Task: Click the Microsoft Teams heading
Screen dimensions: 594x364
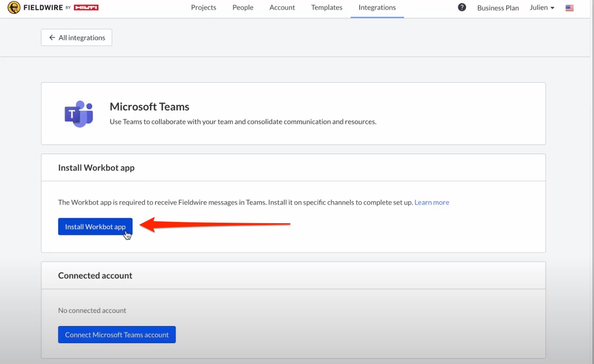Action: (x=149, y=107)
